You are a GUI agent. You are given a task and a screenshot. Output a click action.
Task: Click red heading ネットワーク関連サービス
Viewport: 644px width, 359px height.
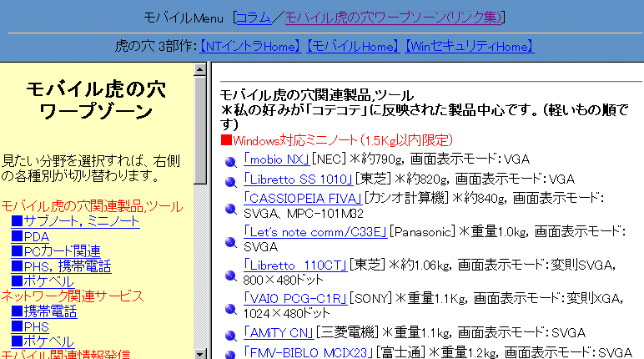[73, 296]
